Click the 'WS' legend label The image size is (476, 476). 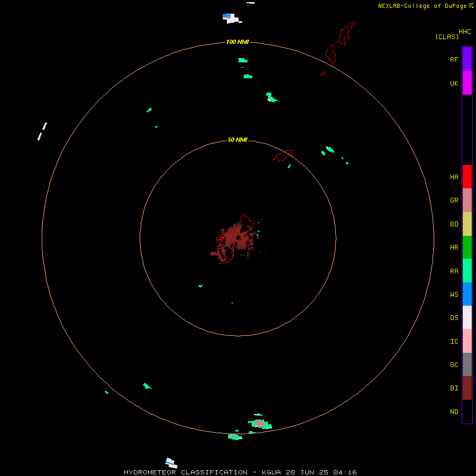(454, 295)
